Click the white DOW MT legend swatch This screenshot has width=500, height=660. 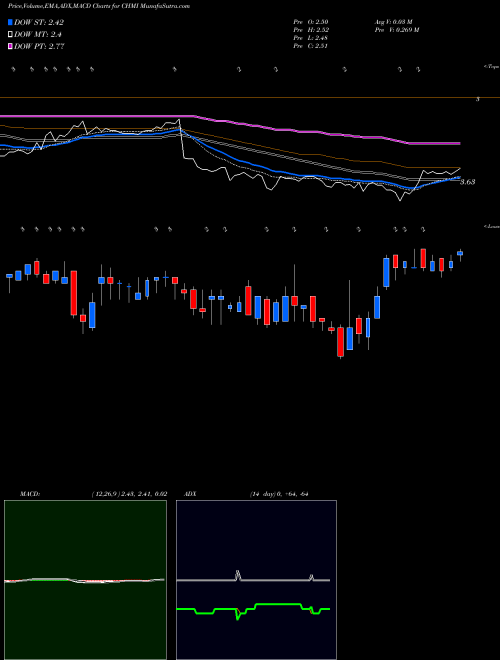pyautogui.click(x=10, y=35)
